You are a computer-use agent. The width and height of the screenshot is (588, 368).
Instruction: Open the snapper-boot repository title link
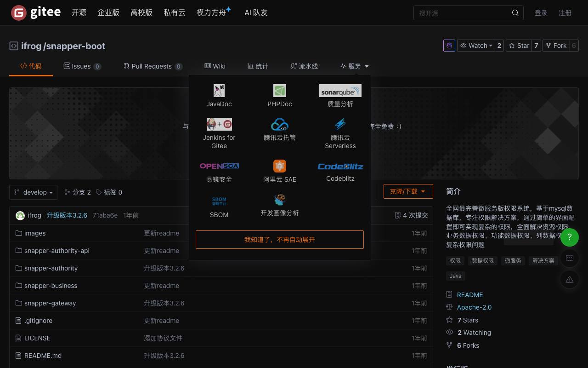76,46
